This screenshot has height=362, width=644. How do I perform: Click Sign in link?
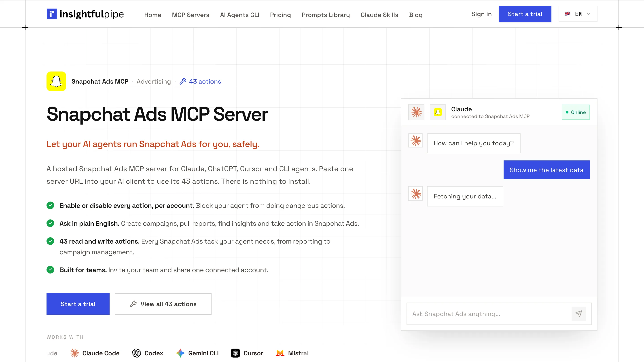point(481,14)
